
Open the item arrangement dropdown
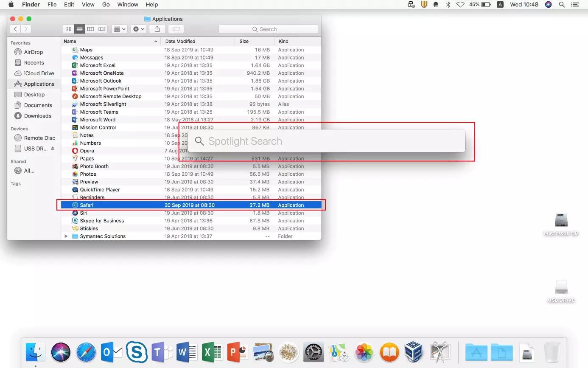pyautogui.click(x=120, y=29)
